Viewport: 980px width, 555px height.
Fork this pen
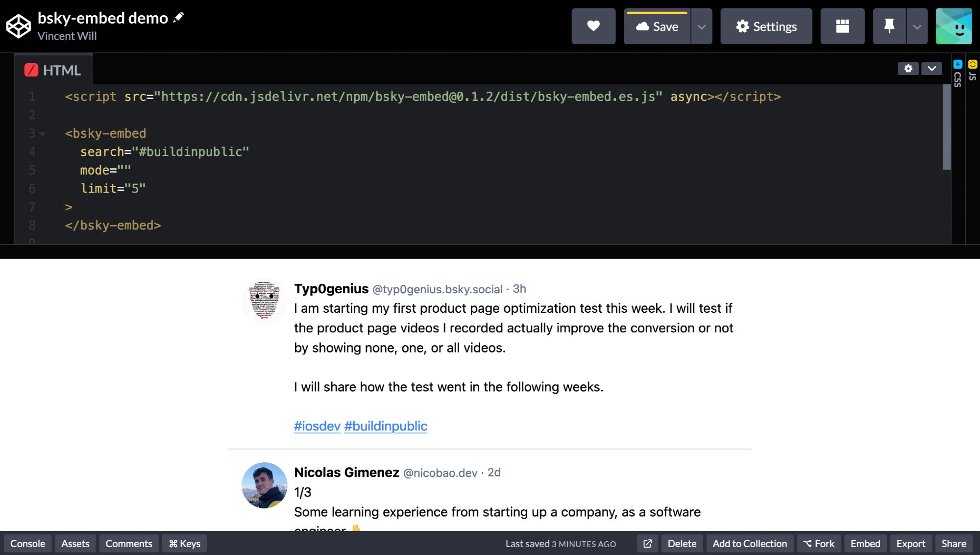(x=819, y=544)
